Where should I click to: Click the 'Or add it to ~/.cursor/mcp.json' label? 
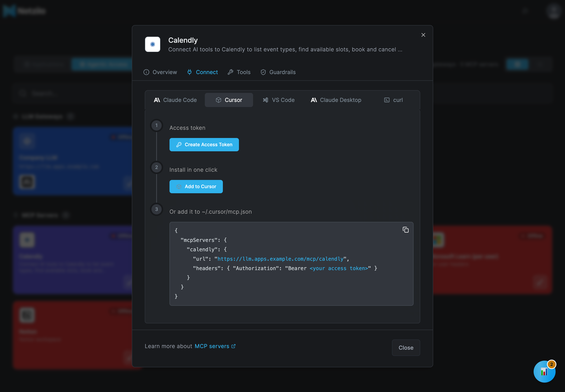pos(211,212)
